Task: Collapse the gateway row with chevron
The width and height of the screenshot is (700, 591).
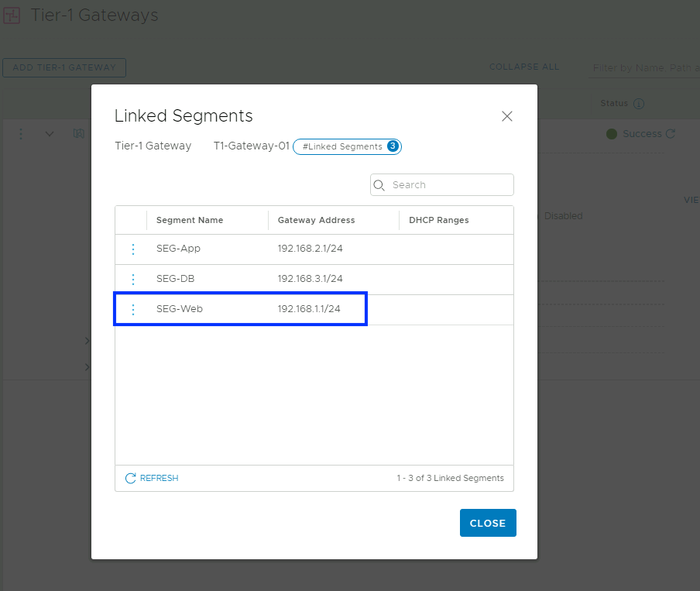Action: 50,134
